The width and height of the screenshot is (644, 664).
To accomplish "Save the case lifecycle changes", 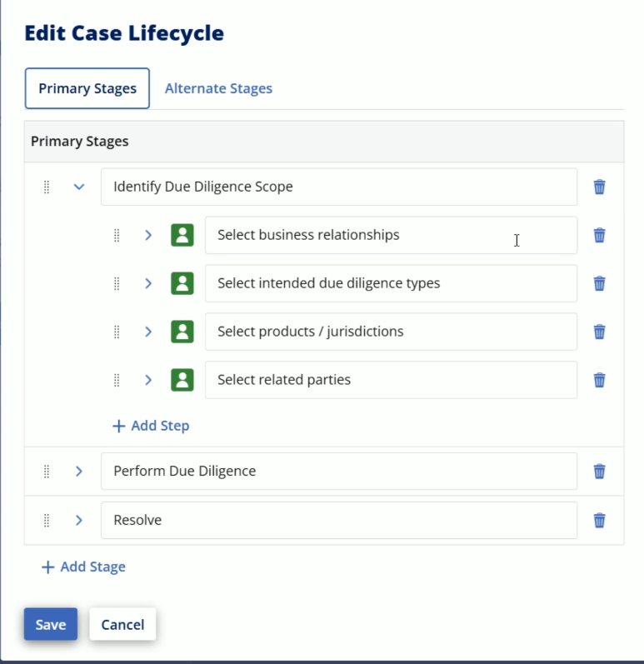I will click(x=51, y=624).
